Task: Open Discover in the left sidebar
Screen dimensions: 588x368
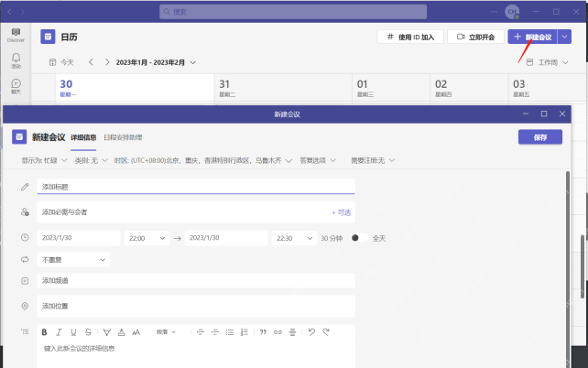Action: click(16, 35)
